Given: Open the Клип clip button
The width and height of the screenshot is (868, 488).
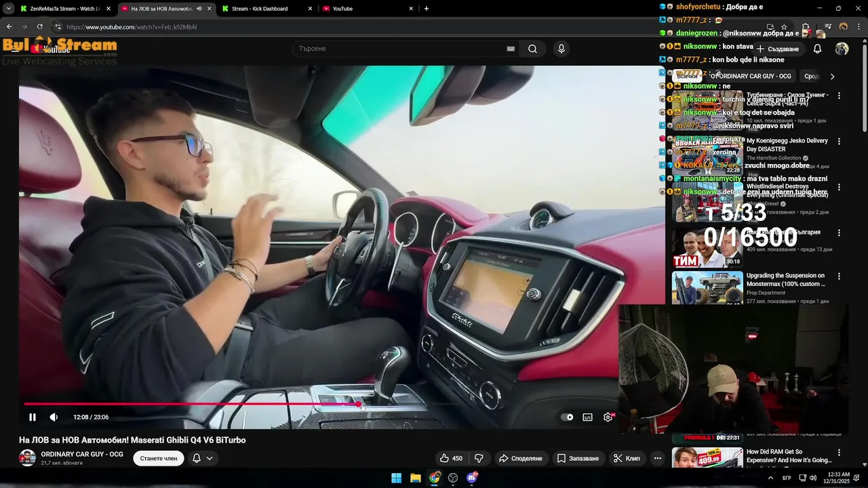Looking at the screenshot, I should coord(627,458).
